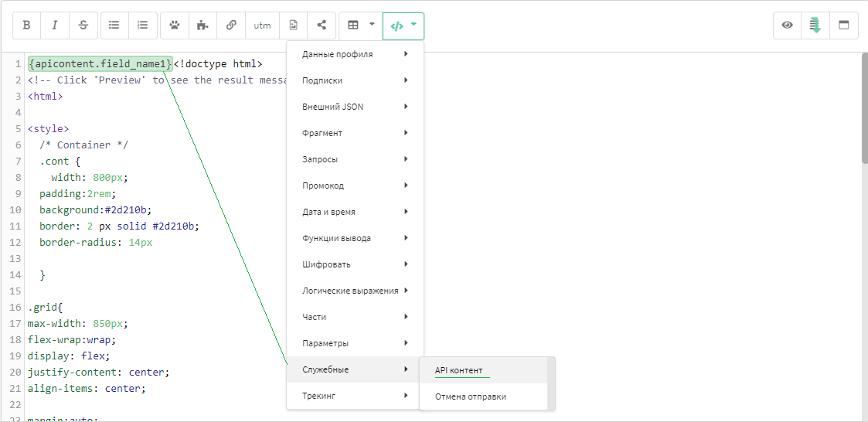The height and width of the screenshot is (422, 868).
Task: Click the paw icon in toolbar
Action: [x=175, y=26]
